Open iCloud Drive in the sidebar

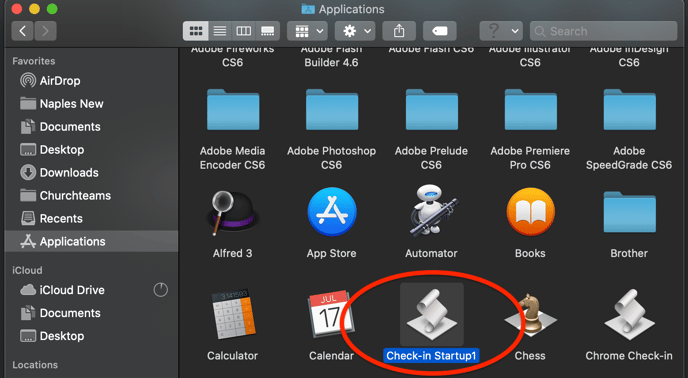(x=91, y=290)
